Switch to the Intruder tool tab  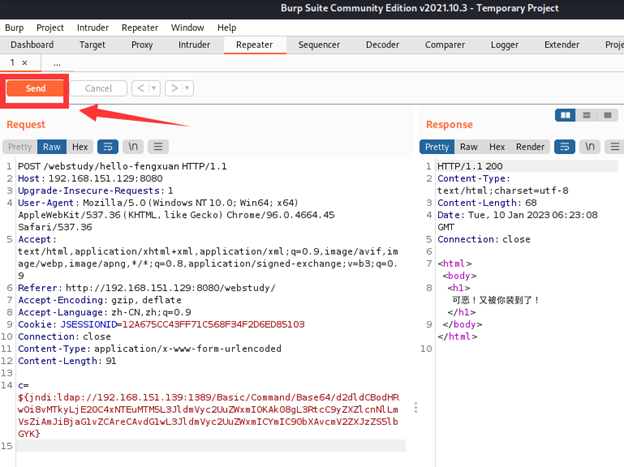click(194, 45)
